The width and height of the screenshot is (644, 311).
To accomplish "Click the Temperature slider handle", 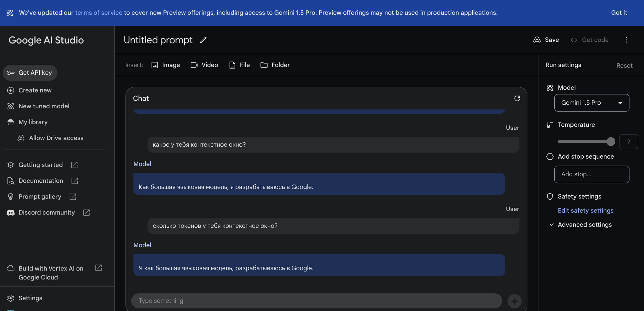I will (x=611, y=142).
